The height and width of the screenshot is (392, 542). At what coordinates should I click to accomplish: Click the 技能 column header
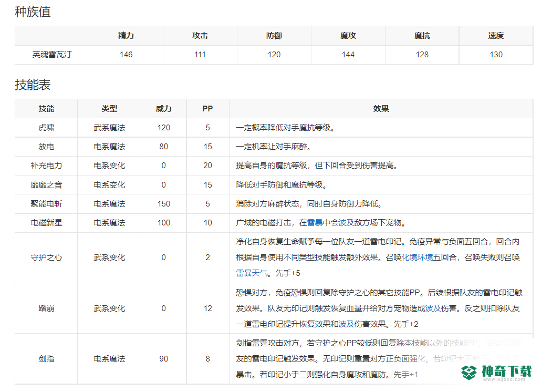coord(46,109)
